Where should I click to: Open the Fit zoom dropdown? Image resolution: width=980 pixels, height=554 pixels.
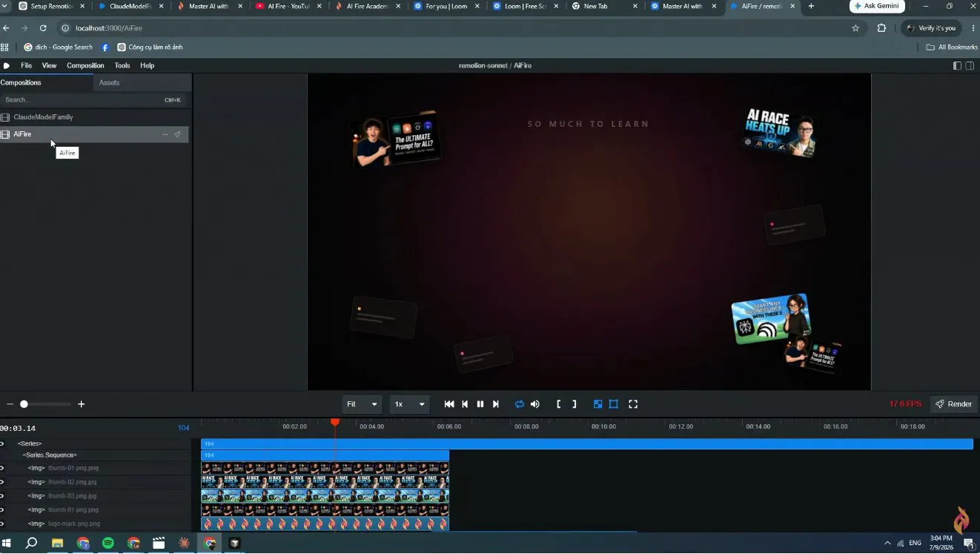[x=362, y=404]
